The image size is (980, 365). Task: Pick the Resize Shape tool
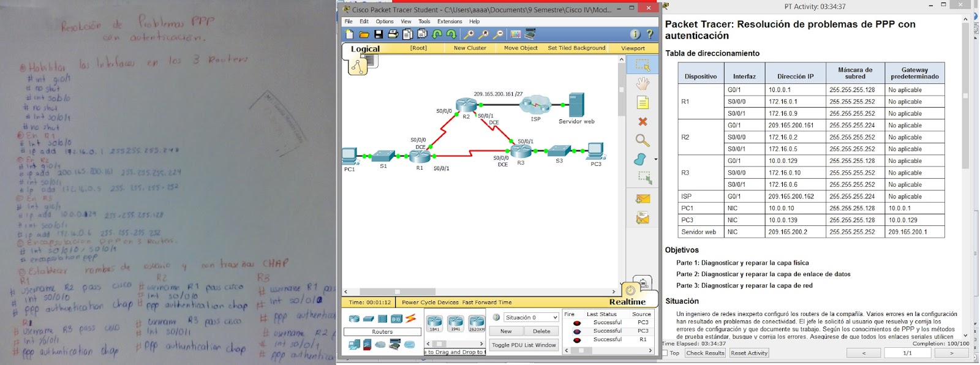[x=644, y=178]
